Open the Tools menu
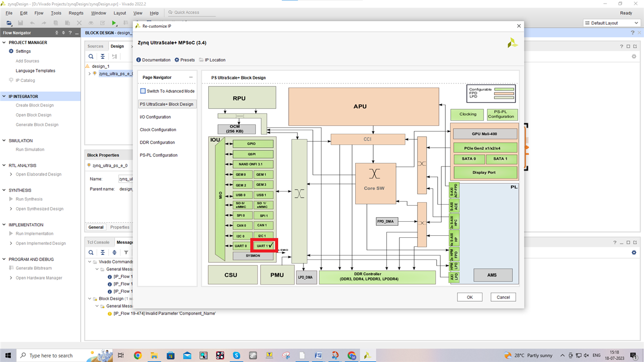The image size is (644, 362). click(x=56, y=13)
